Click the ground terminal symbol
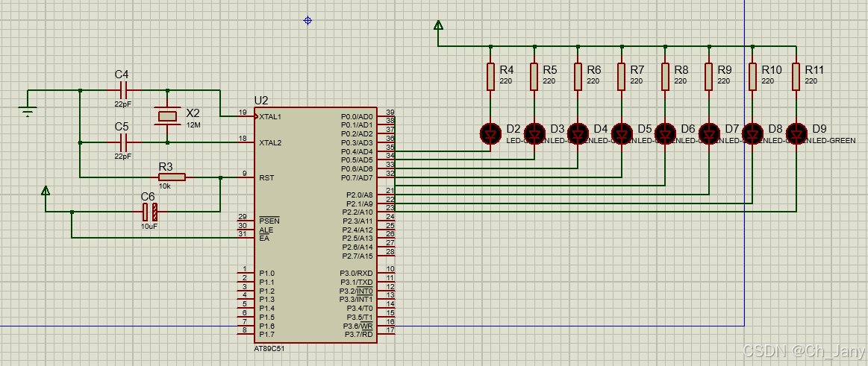The width and height of the screenshot is (868, 366). click(x=28, y=110)
